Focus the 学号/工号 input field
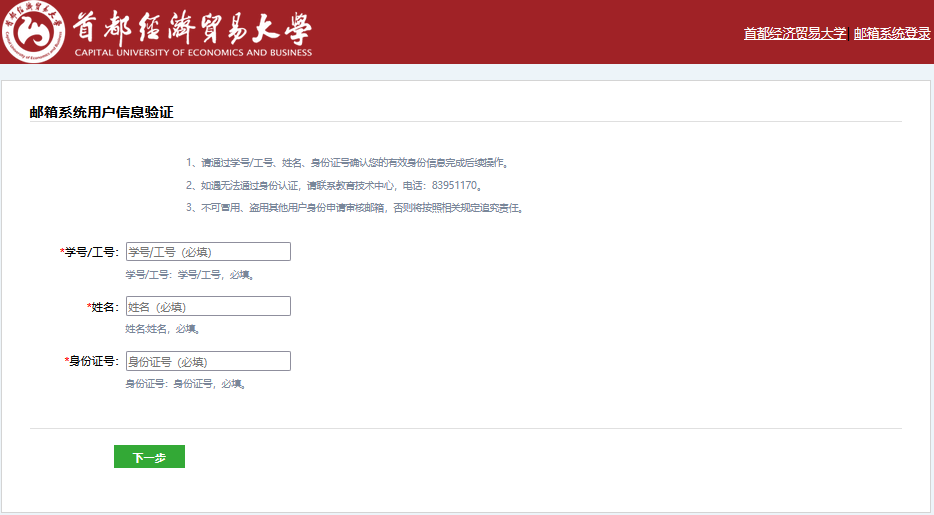This screenshot has height=515, width=934. click(x=207, y=252)
